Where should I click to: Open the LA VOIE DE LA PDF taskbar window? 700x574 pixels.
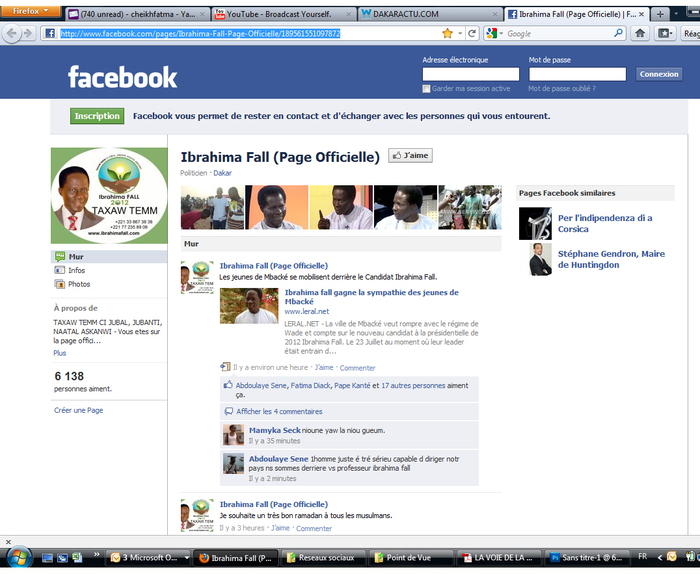[498, 557]
